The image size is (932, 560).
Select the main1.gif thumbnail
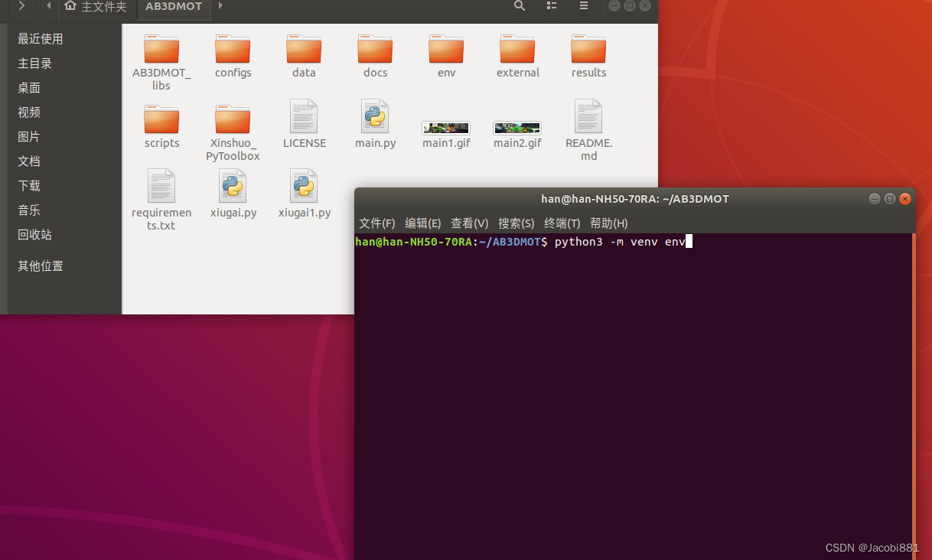point(446,128)
